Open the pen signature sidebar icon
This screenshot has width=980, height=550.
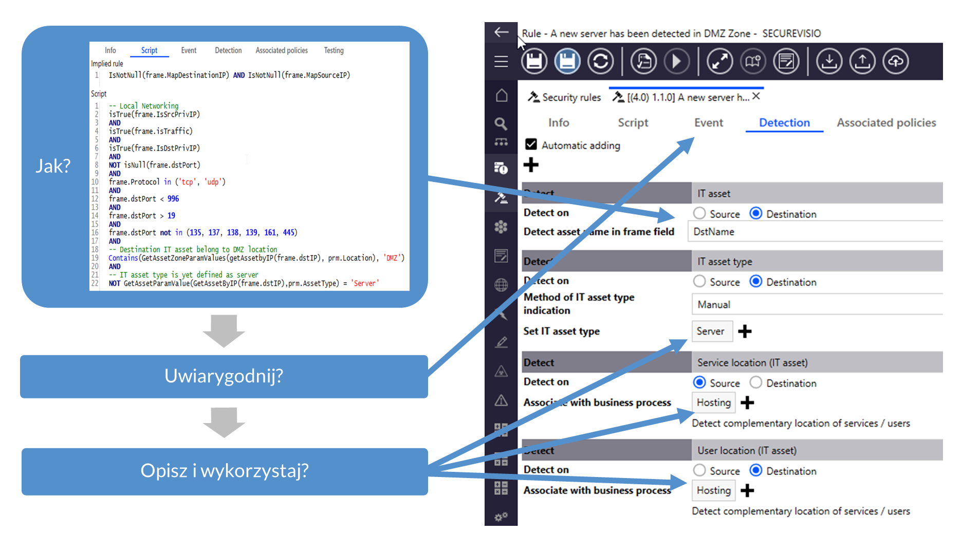click(501, 342)
